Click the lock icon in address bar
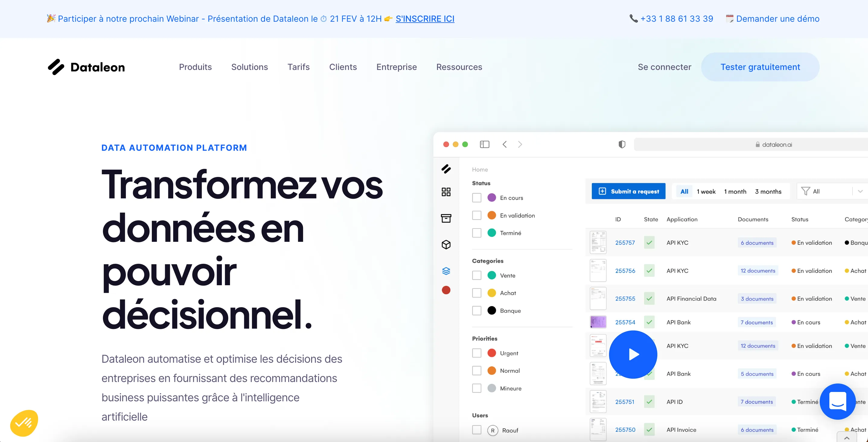 [x=758, y=144]
